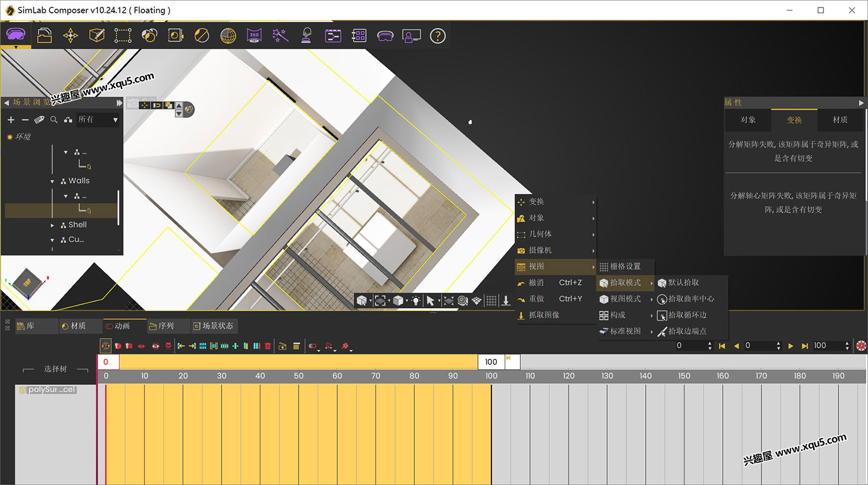Toggle the arrow cursor selection mode

pyautogui.click(x=430, y=300)
